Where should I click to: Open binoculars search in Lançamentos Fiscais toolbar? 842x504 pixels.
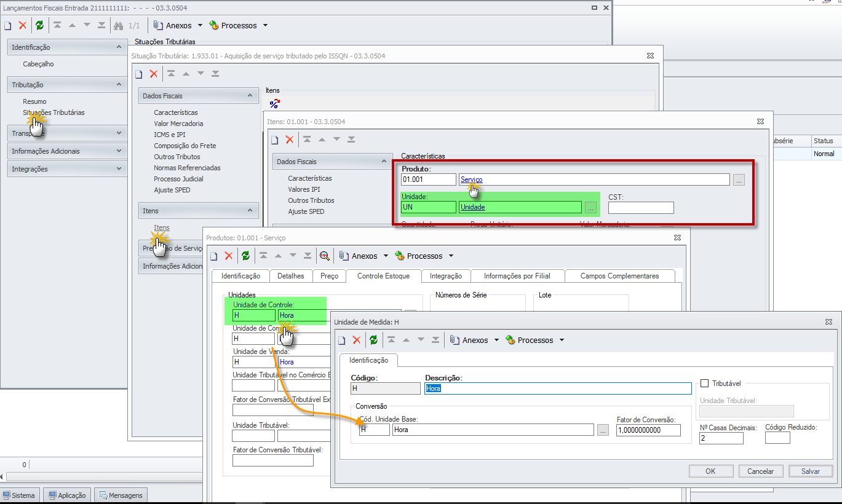(x=118, y=26)
